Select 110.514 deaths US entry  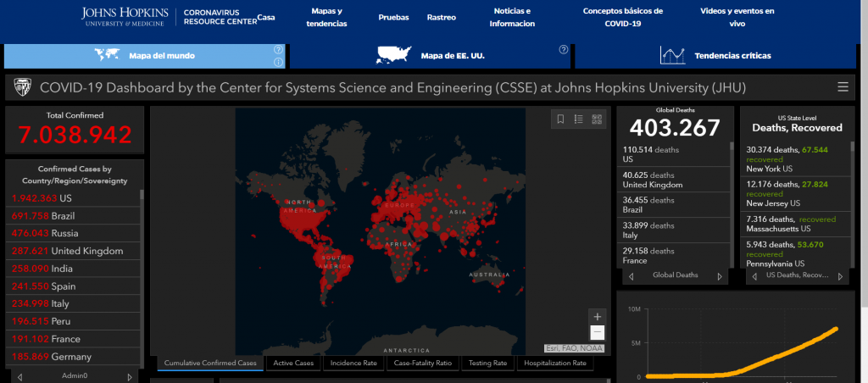click(673, 154)
